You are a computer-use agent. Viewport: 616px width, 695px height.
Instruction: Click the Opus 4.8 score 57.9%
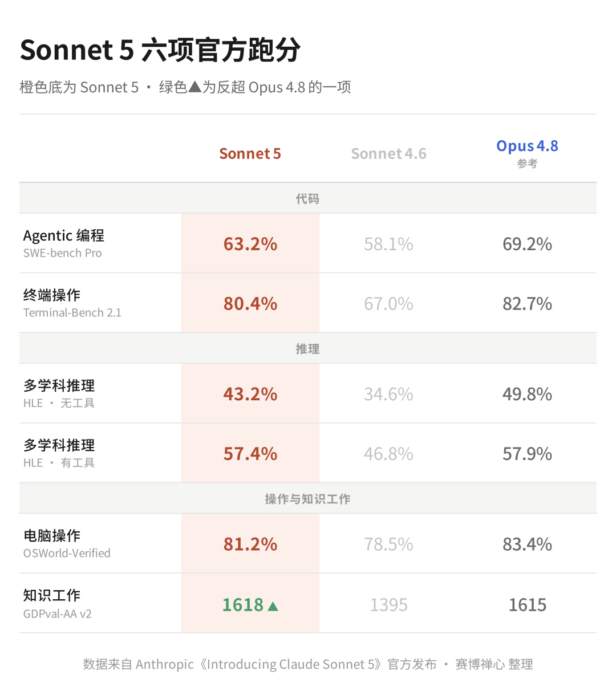(x=527, y=454)
